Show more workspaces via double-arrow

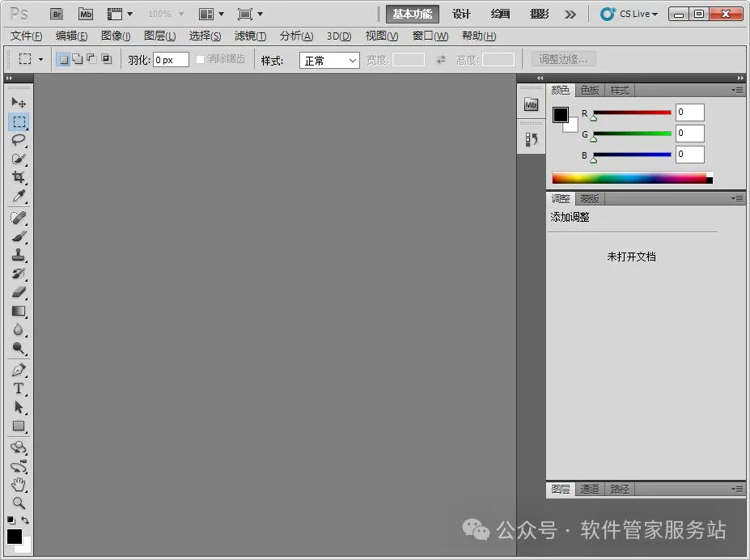click(x=570, y=15)
